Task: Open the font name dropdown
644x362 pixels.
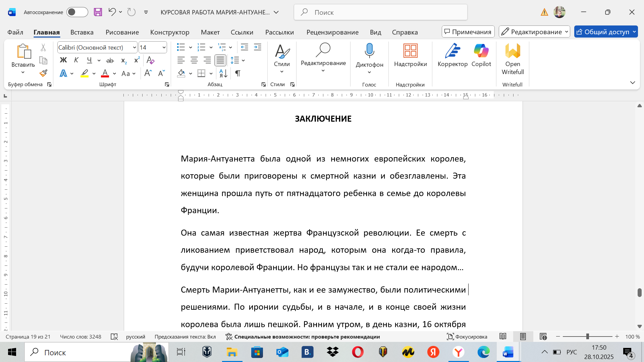Action: (x=134, y=48)
